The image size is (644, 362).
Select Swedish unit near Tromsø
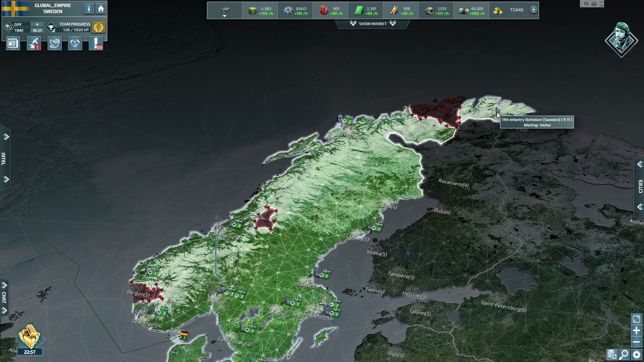click(346, 120)
